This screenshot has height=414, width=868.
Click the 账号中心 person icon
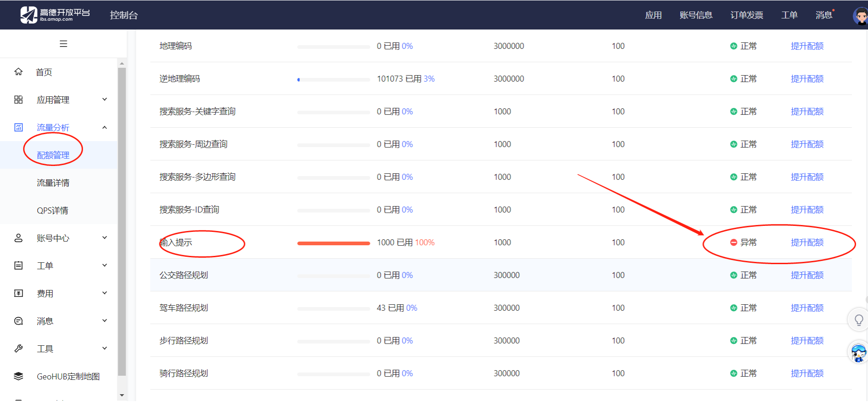tap(18, 238)
